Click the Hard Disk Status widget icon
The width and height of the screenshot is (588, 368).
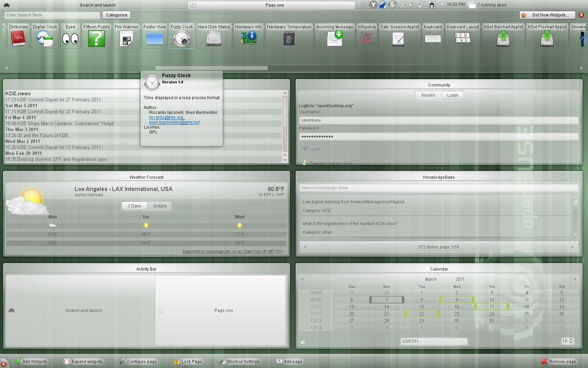[x=213, y=38]
